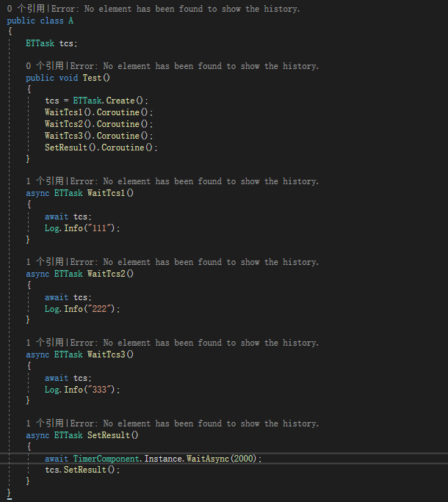Click the 'async ETTask WaitTcs3()' signature
The image size is (448, 502).
(80, 354)
